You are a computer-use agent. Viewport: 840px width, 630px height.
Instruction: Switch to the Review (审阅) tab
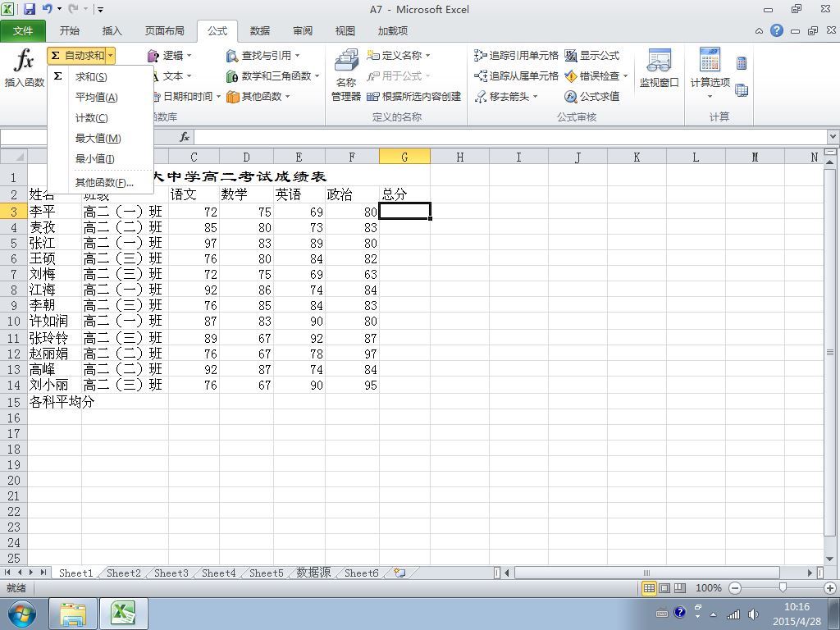pyautogui.click(x=303, y=31)
